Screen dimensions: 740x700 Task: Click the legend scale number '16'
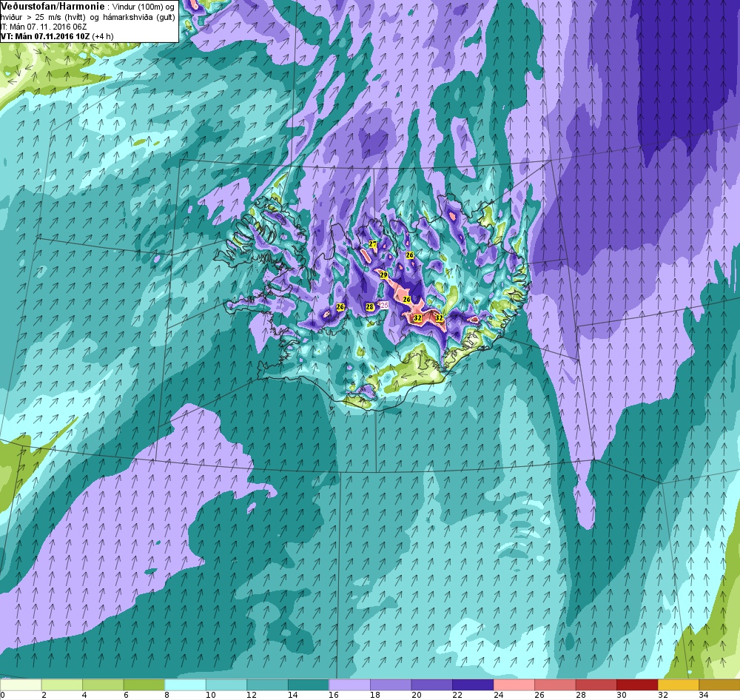(334, 695)
